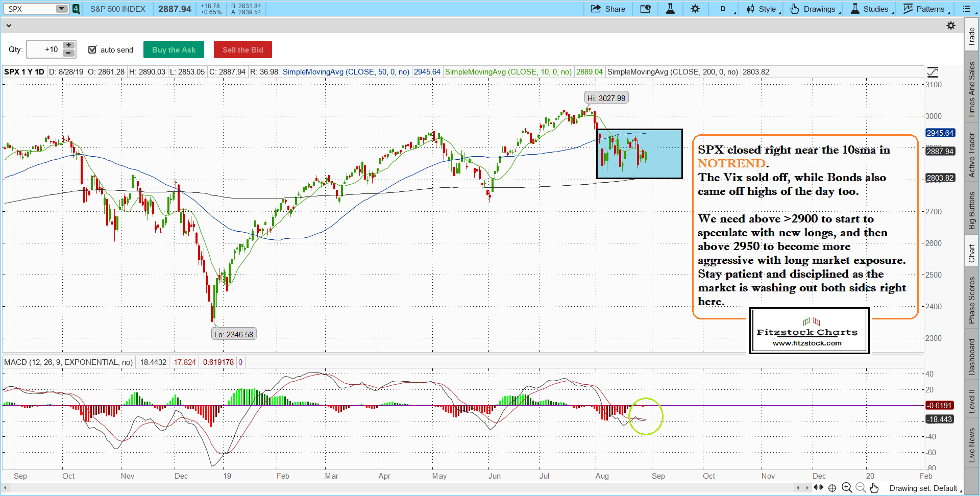Select the hand pointer drawing tool
Screen dimensions: 980x496
874,488
